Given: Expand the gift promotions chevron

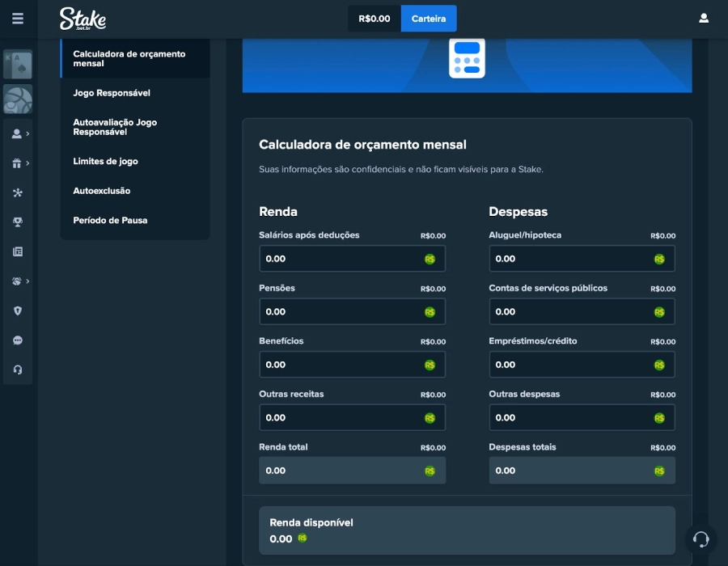Looking at the screenshot, I should (x=28, y=163).
